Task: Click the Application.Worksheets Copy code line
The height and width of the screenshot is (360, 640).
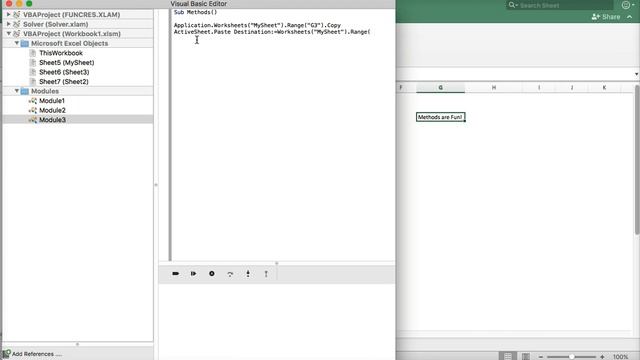Action: tap(257, 25)
